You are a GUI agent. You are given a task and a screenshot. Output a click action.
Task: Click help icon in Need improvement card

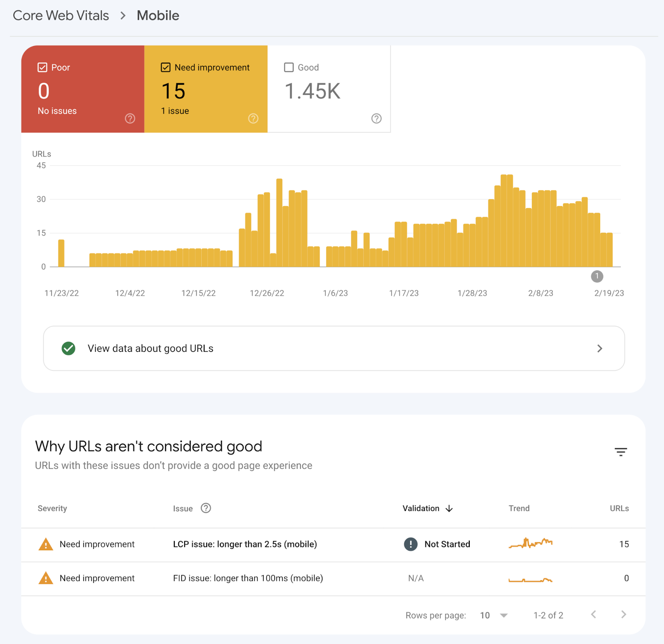point(253,119)
